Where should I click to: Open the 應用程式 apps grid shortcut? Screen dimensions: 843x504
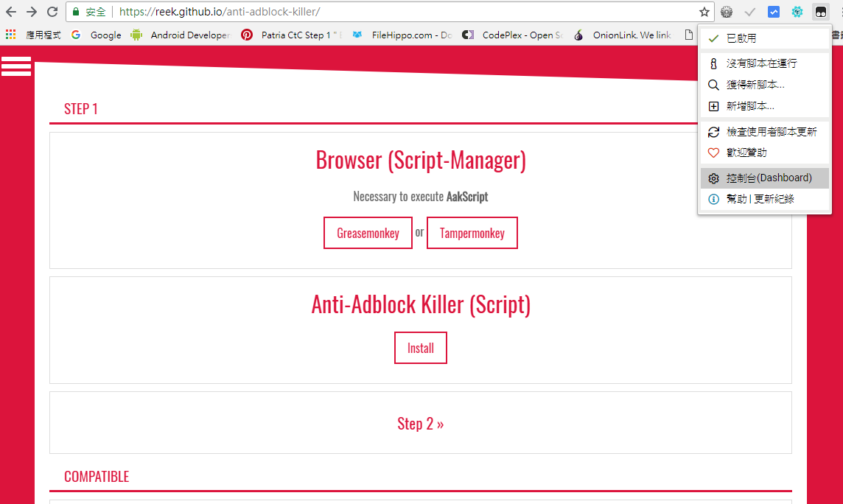click(33, 35)
